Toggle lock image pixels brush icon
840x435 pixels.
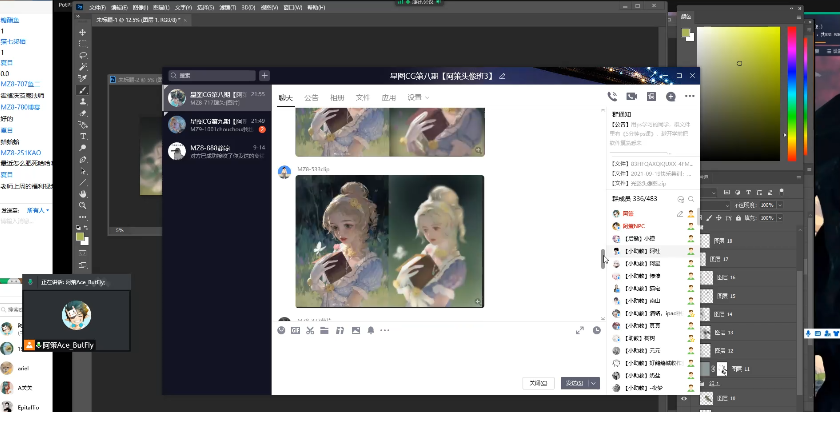click(x=710, y=218)
